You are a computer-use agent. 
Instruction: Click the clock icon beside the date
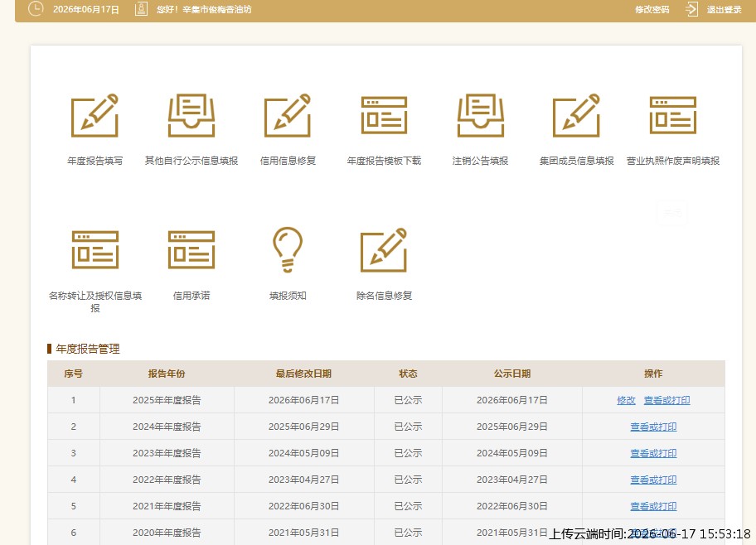click(x=36, y=8)
